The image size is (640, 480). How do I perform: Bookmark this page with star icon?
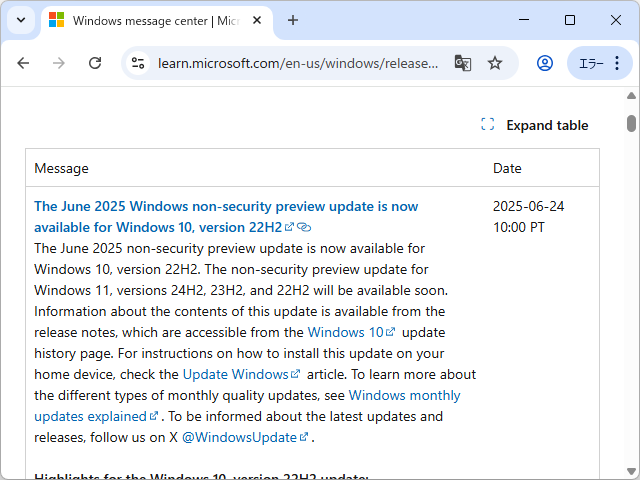tap(495, 63)
